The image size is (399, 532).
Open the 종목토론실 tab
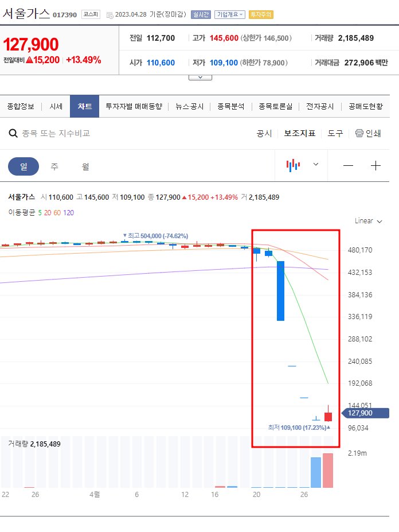click(x=275, y=107)
